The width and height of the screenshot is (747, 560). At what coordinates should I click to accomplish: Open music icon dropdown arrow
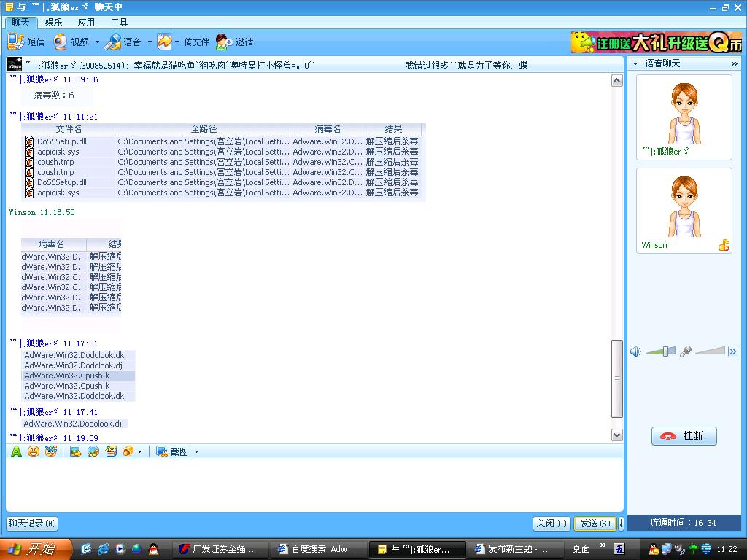pos(139,451)
